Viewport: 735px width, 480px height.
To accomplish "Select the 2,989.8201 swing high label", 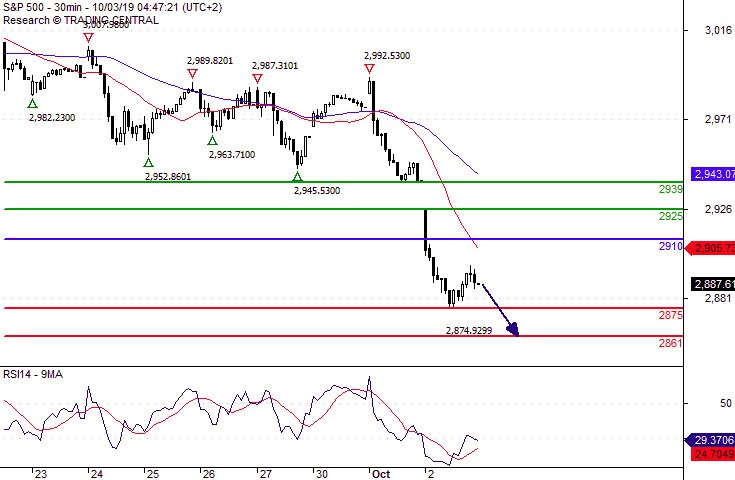I will [210, 60].
